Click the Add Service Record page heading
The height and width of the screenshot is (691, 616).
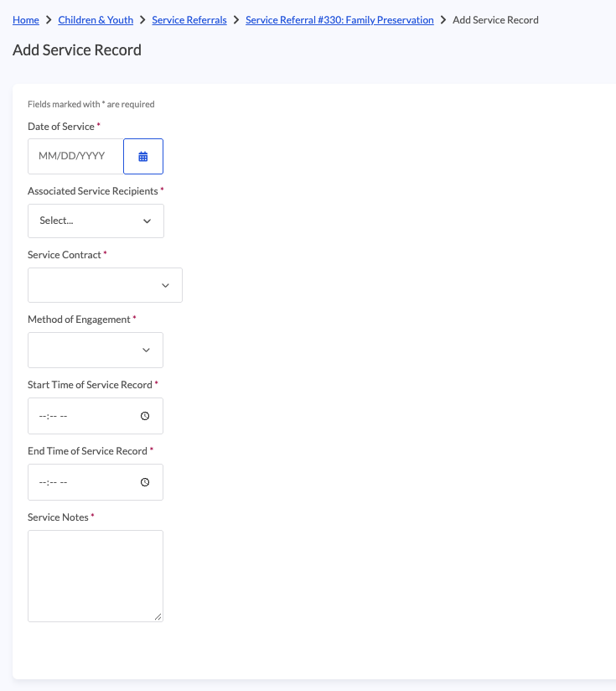point(77,50)
